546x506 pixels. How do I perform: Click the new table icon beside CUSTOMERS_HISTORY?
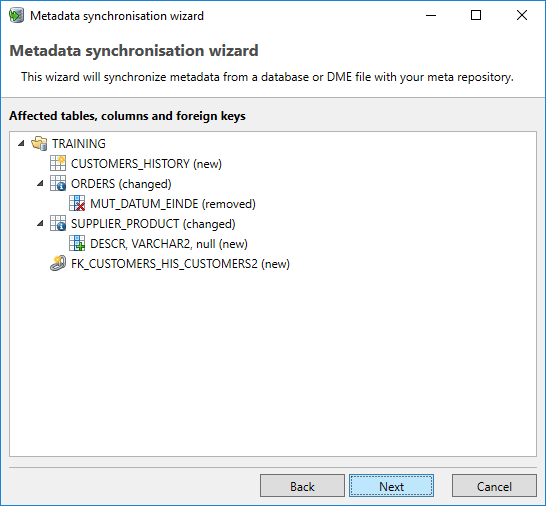58,163
